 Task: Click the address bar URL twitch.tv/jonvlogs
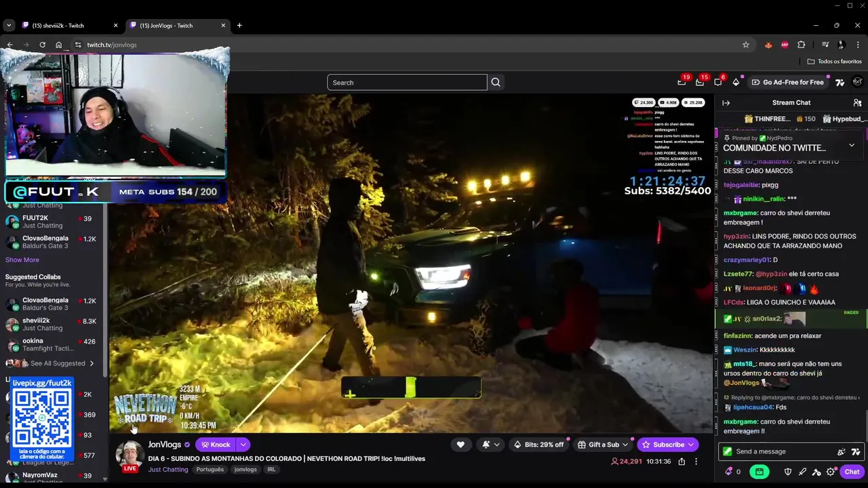click(x=112, y=45)
